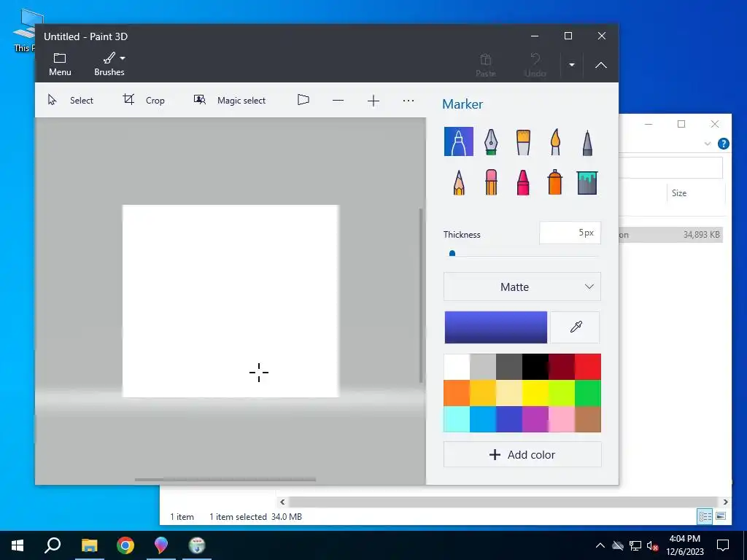
Task: Click the canvas horizontal scrollbar
Action: [225, 480]
